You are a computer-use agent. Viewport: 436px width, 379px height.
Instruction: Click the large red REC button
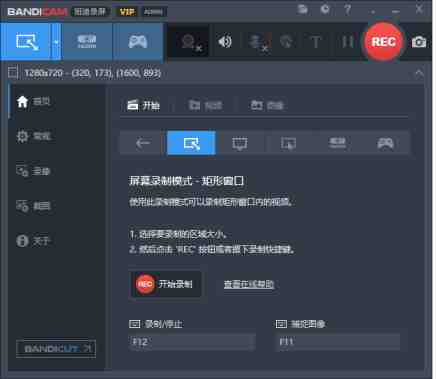pyautogui.click(x=384, y=42)
